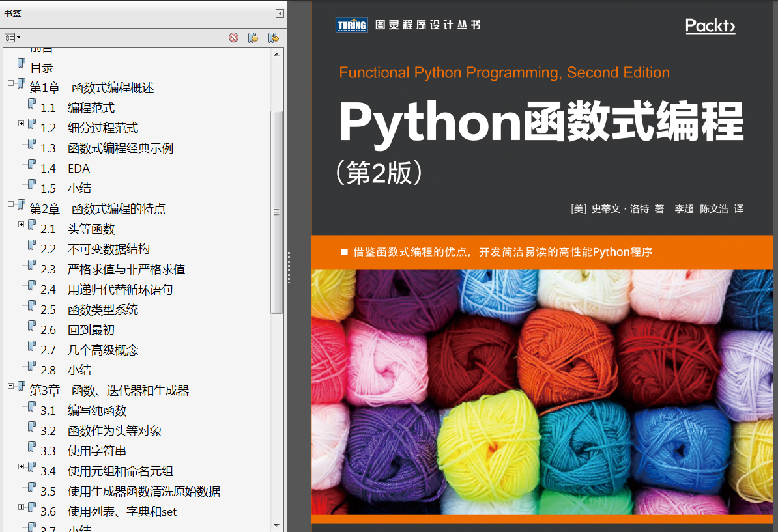Open bookmark 2.7 几个高级概念
The width and height of the screenshot is (778, 532).
[89, 350]
